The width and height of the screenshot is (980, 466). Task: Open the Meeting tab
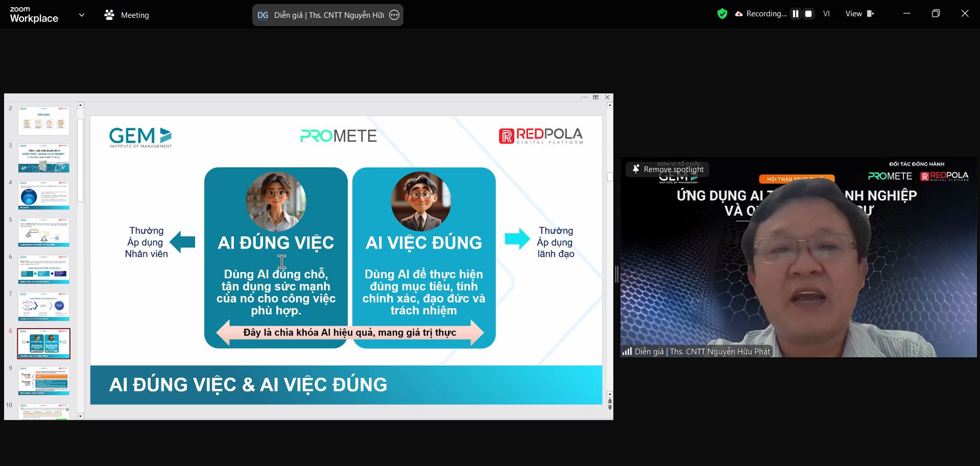[126, 15]
